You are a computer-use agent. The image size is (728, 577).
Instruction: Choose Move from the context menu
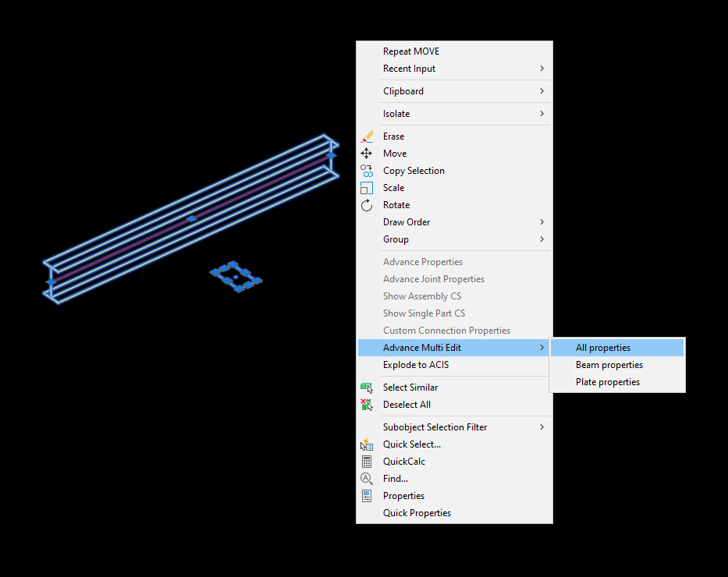(455, 154)
